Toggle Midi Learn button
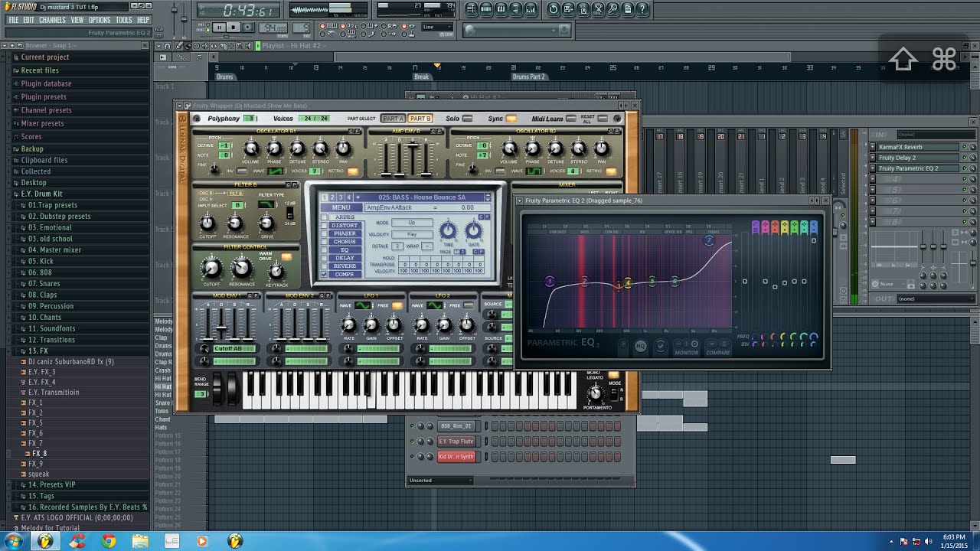980x551 pixels. 572,119
